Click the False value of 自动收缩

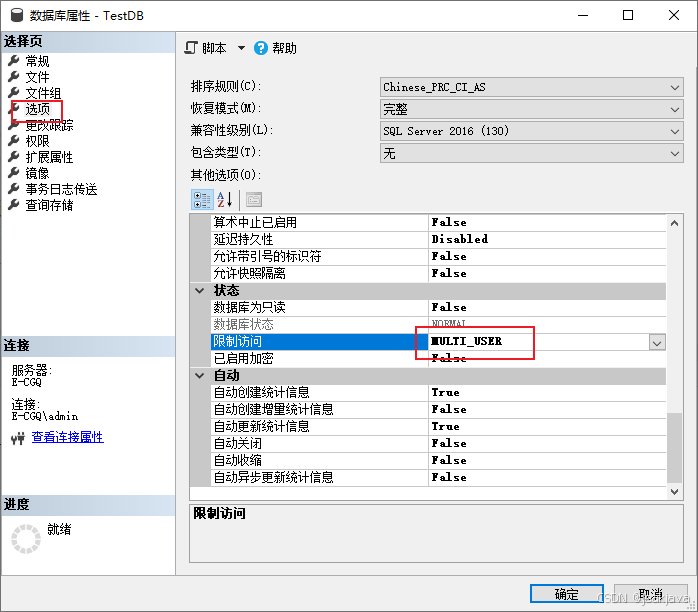point(449,461)
